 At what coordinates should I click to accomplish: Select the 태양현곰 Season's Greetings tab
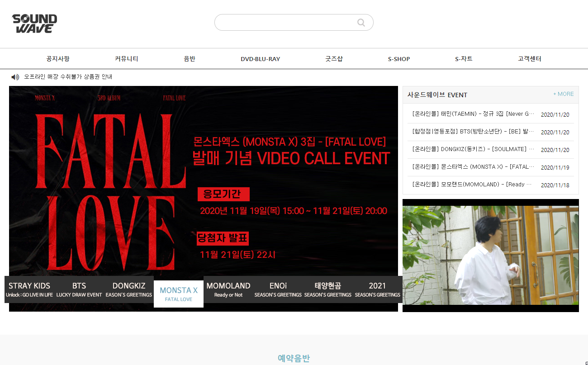328,289
